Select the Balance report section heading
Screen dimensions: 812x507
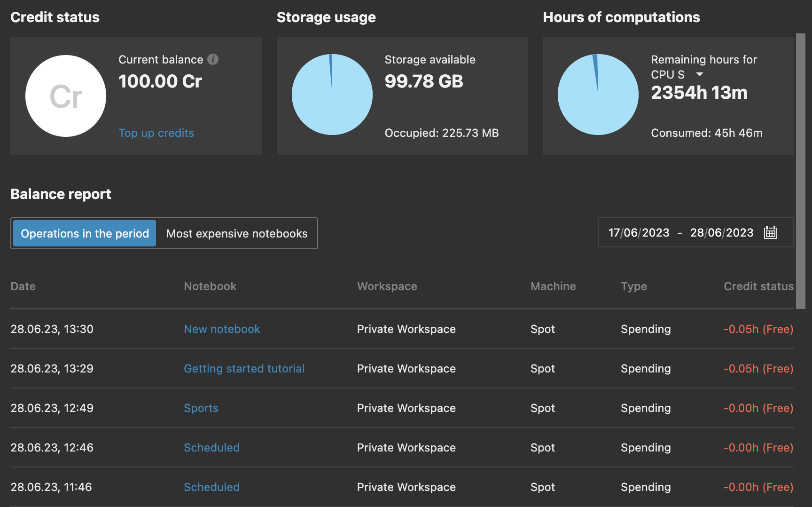(x=61, y=194)
